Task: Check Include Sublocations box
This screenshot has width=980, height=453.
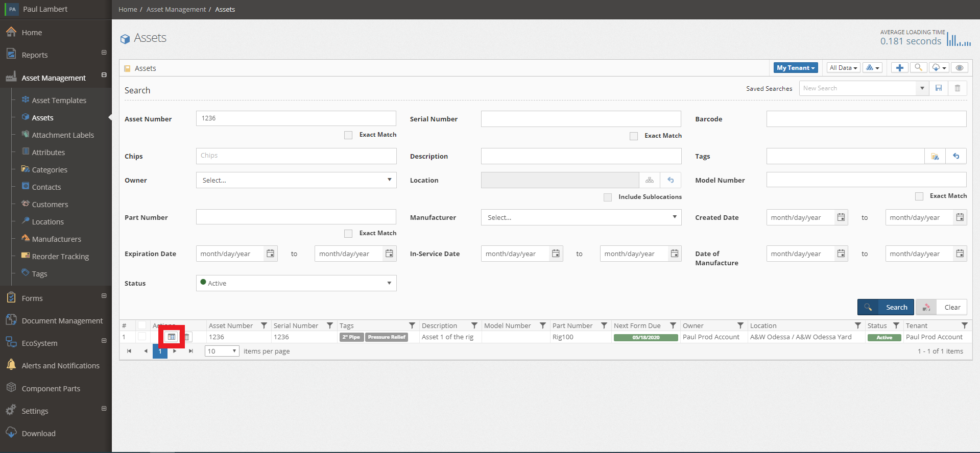Action: click(x=608, y=197)
